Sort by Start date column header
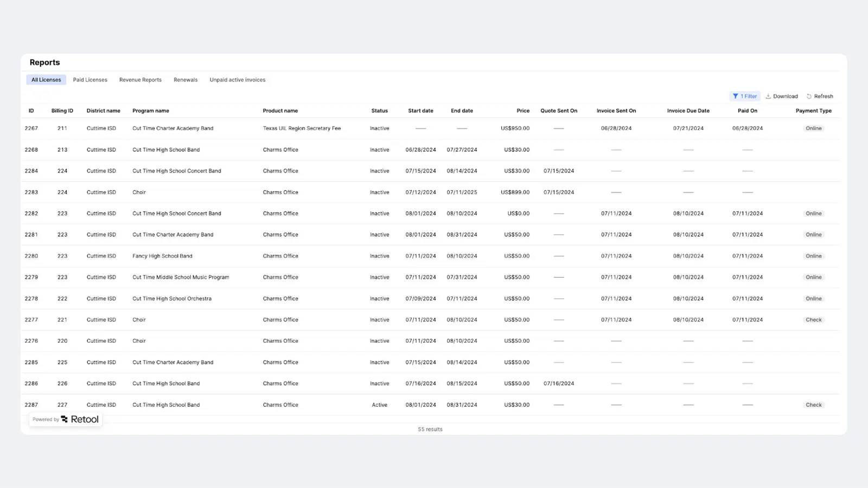 point(421,111)
